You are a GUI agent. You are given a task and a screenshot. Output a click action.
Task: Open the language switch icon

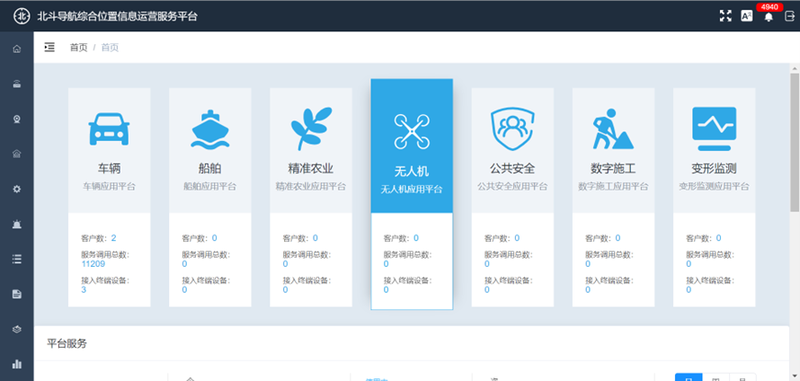tap(746, 16)
